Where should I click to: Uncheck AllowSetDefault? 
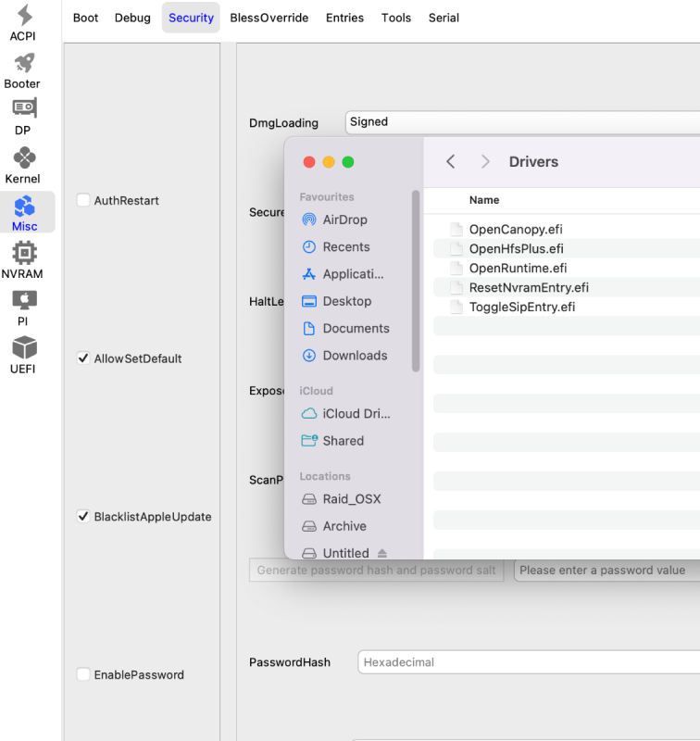coord(83,358)
